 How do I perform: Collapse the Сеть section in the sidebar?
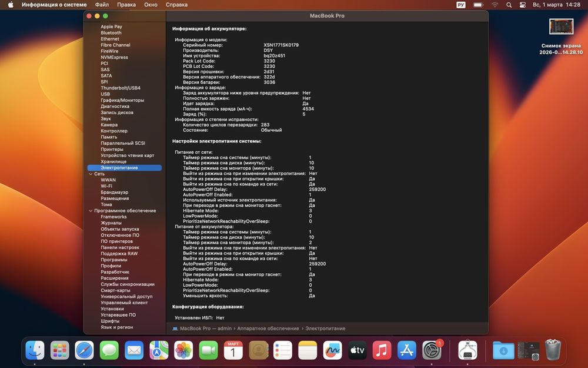[x=91, y=174]
